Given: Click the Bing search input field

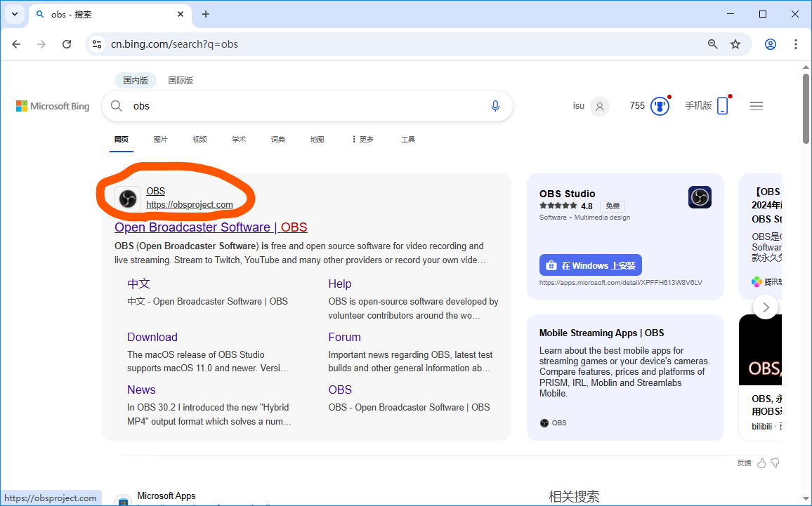Looking at the screenshot, I should 307,106.
